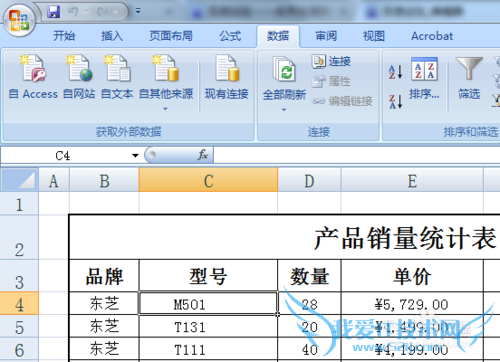Viewport: 500px width, 362px height.
Task: Open the 审阅 tab
Action: click(326, 36)
